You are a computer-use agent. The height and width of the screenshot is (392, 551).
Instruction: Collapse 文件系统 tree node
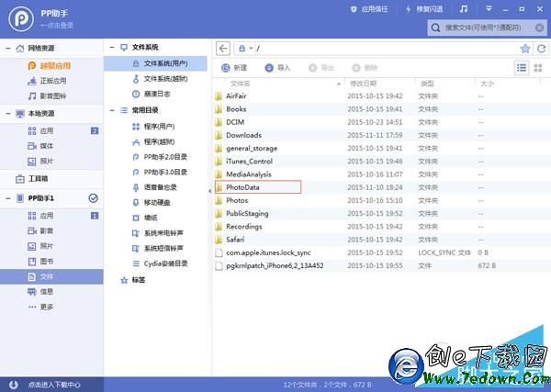click(112, 47)
